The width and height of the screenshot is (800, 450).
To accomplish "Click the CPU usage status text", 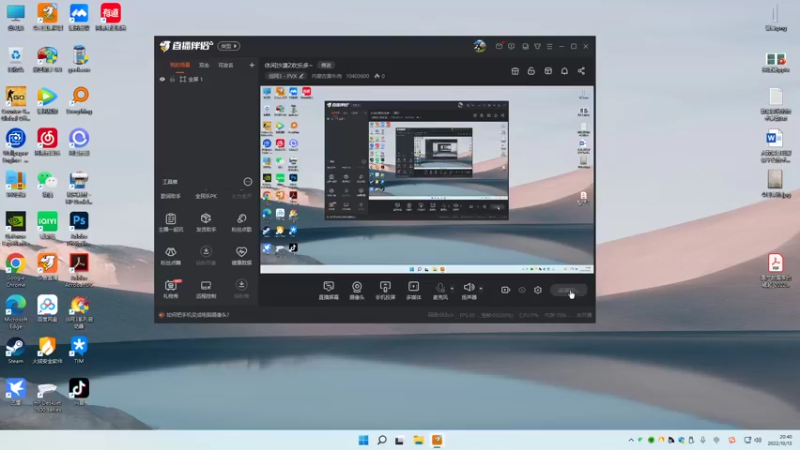I will coord(529,315).
